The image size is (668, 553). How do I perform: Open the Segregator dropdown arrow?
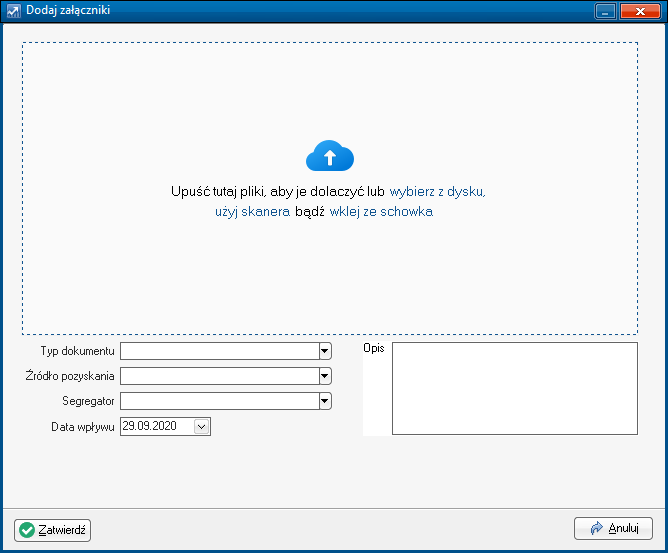tap(325, 401)
